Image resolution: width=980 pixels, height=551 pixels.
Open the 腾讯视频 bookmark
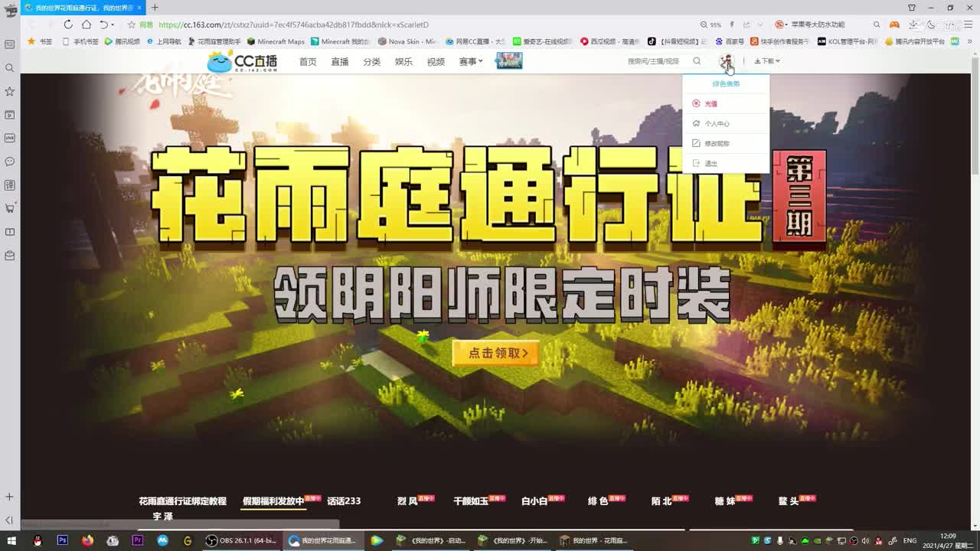click(x=122, y=41)
